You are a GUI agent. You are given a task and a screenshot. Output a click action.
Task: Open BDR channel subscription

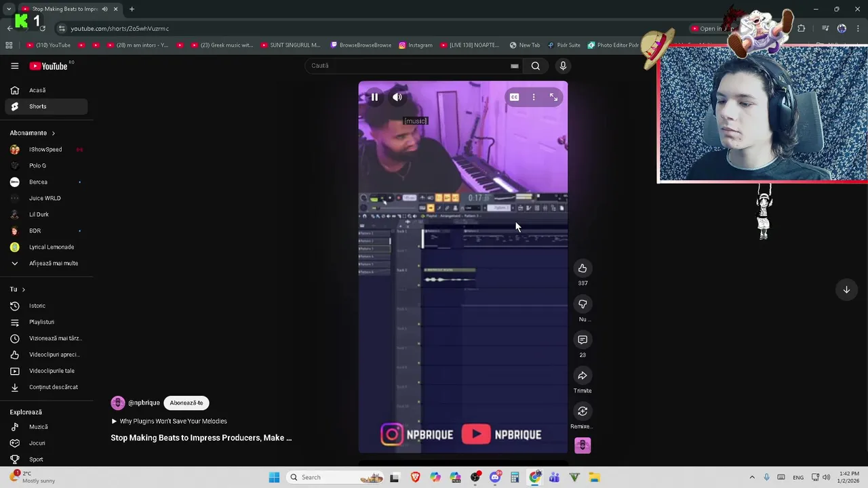(x=46, y=230)
